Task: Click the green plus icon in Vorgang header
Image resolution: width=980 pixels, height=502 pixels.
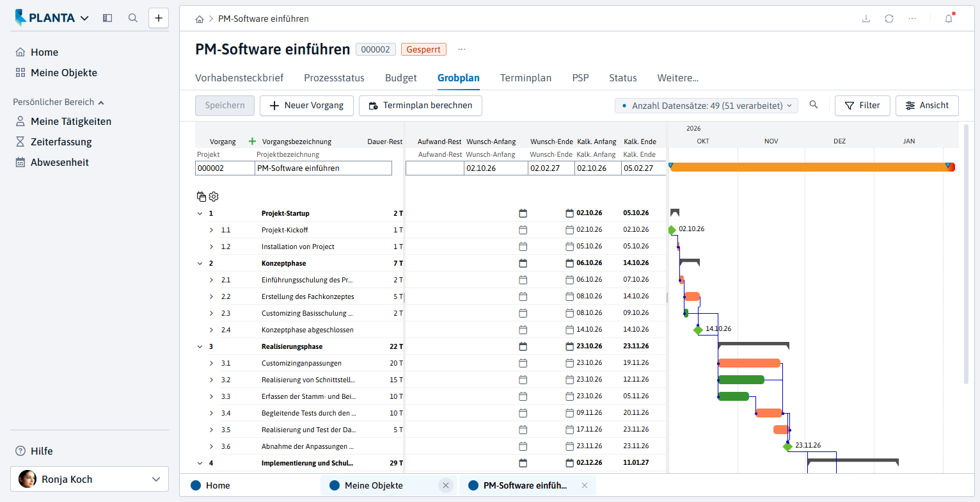Action: tap(252, 142)
